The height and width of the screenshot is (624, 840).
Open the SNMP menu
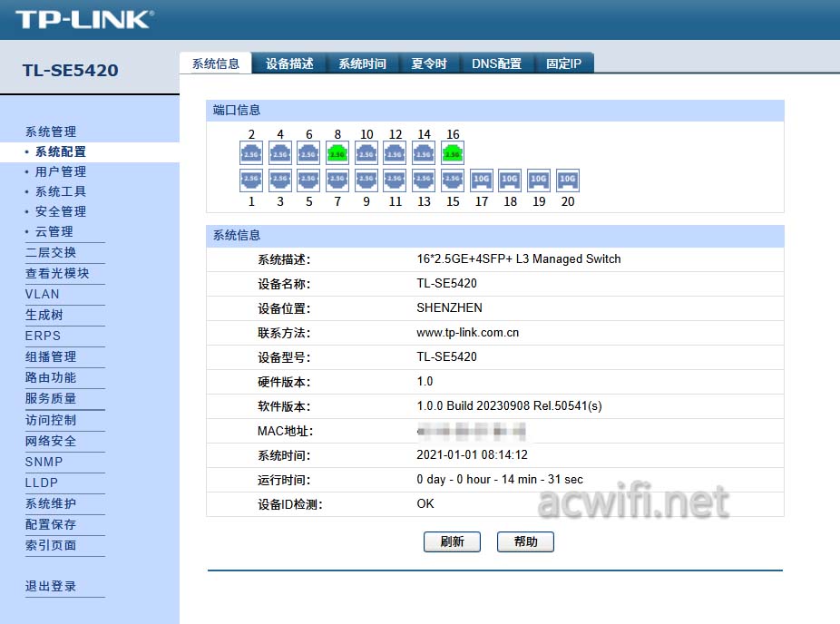[x=44, y=462]
